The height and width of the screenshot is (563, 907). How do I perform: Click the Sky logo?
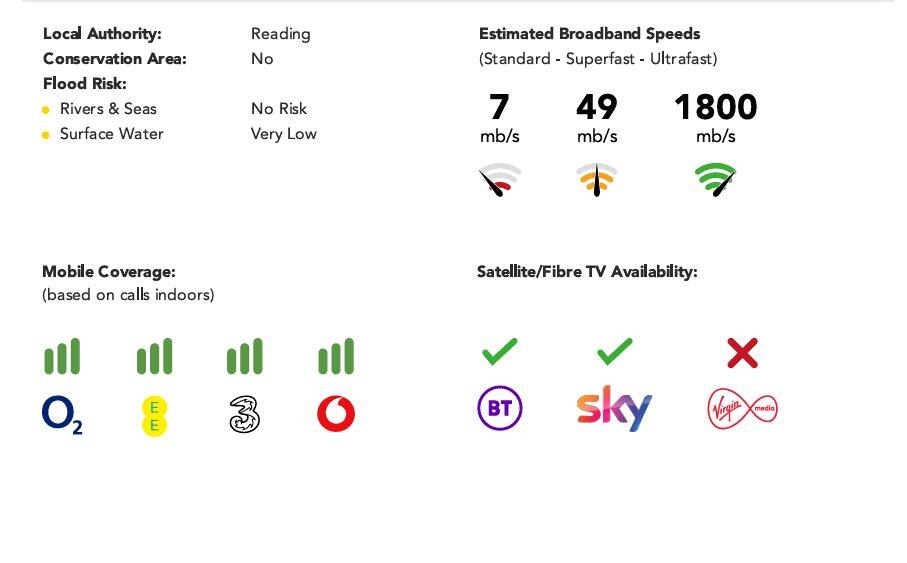coord(614,409)
